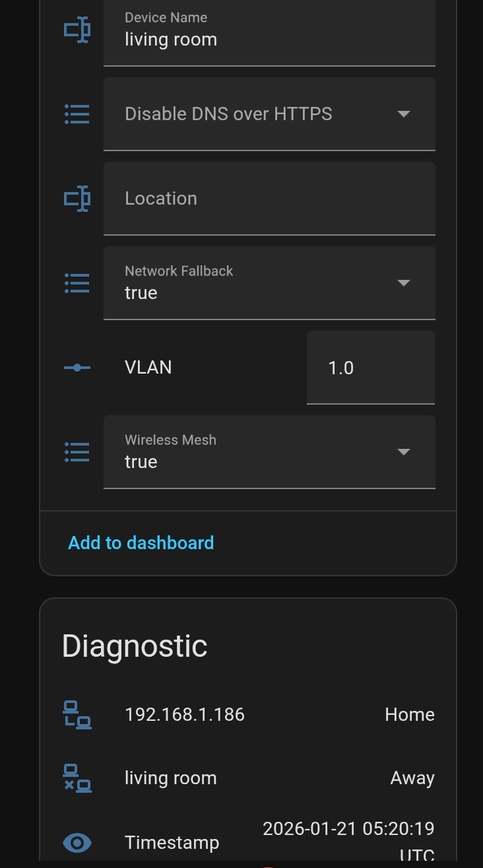Open the Disable DNS over HTTPS dropdown
Image resolution: width=483 pixels, height=868 pixels.
coord(403,114)
